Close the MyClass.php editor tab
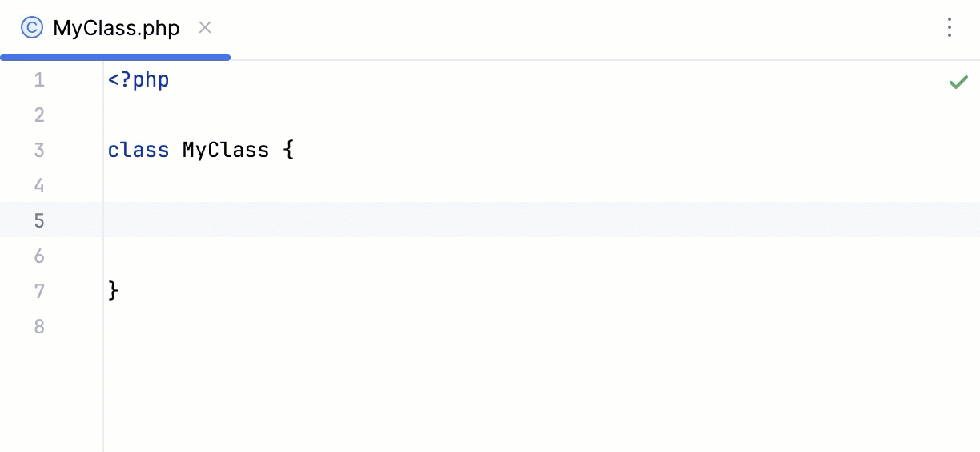 click(205, 28)
